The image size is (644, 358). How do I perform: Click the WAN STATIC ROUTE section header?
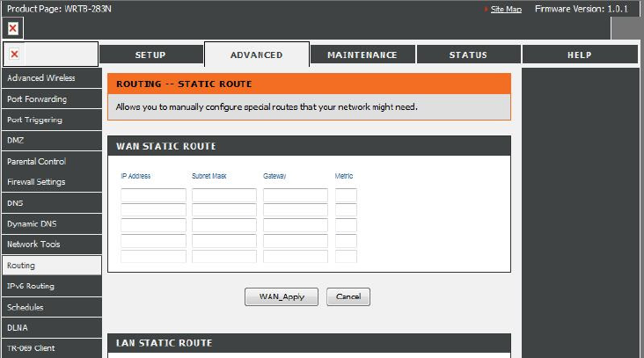(310, 146)
